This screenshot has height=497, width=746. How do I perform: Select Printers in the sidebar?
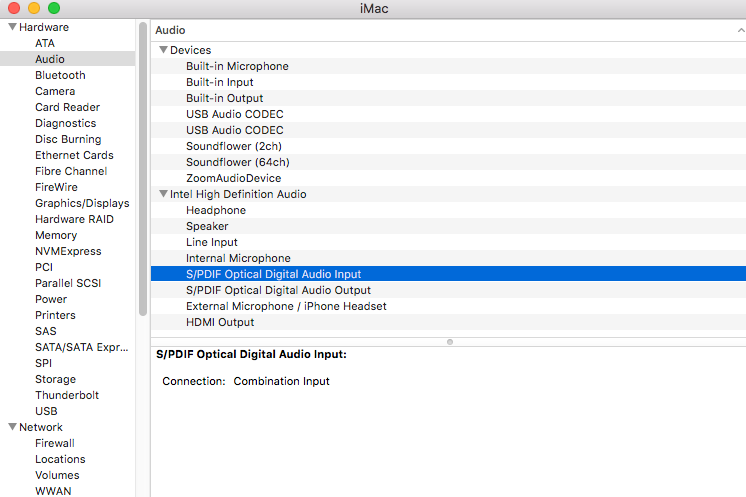pos(55,315)
